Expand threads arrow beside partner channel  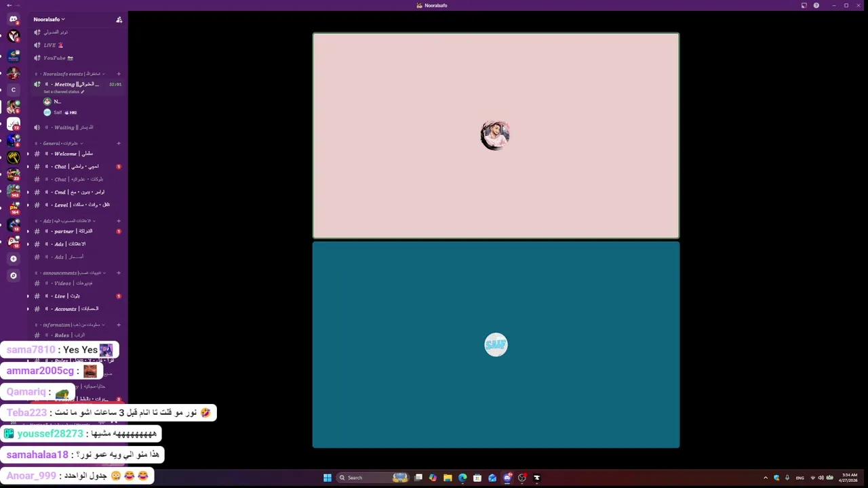tap(28, 231)
